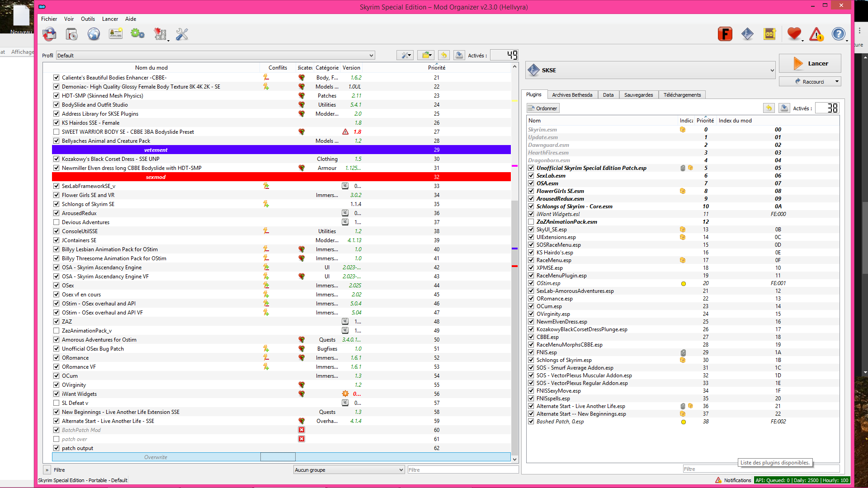The width and height of the screenshot is (868, 488).
Task: Open the Profil Default dropdown
Action: pos(215,56)
